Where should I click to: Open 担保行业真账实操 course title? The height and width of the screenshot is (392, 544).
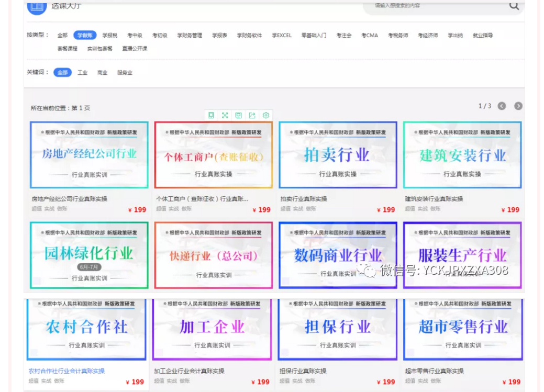click(303, 371)
